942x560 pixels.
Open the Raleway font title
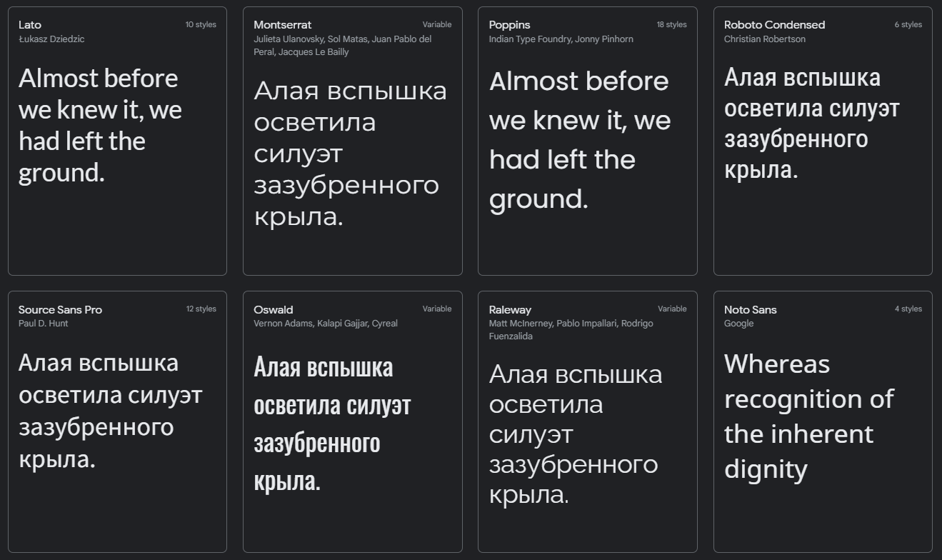pyautogui.click(x=510, y=309)
